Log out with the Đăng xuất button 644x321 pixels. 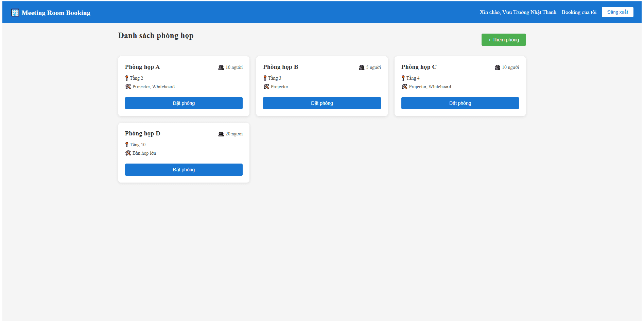coord(617,12)
